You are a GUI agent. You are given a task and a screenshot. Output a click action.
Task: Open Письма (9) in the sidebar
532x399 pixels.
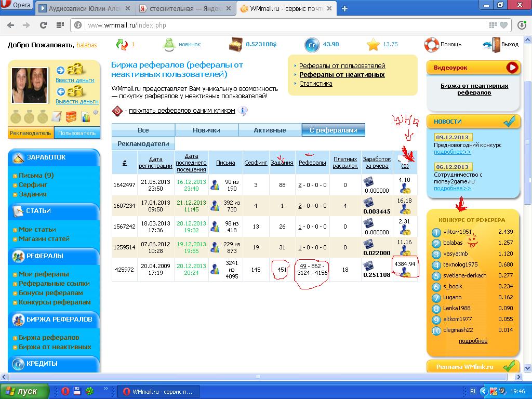[36, 176]
